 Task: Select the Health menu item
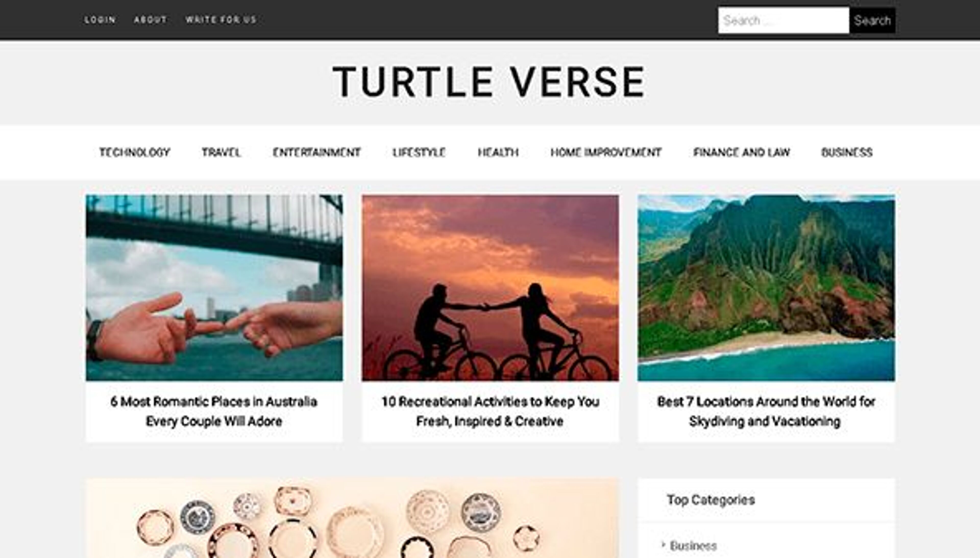[x=498, y=153]
